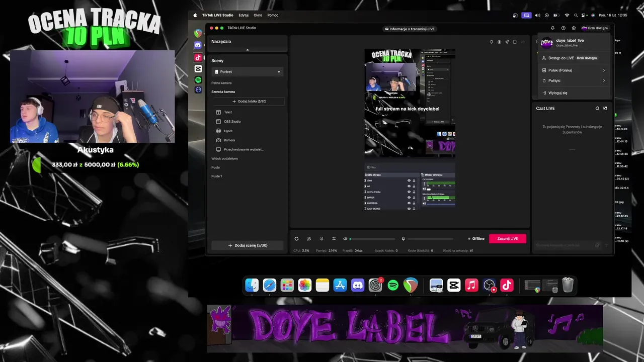
Task: Pop out the Czat LIVE panel
Action: click(x=605, y=108)
